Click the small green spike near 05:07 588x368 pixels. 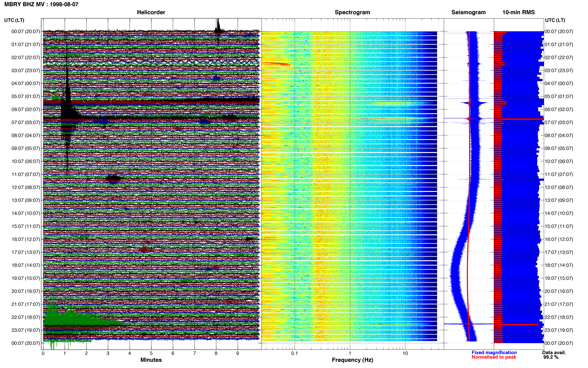[55, 95]
